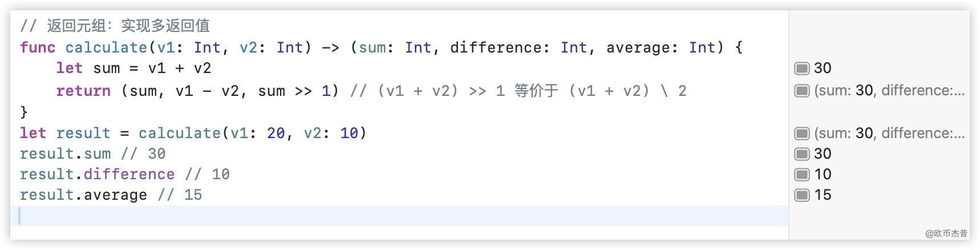Show the inline result icon next to value 10
The image size is (980, 250).
[802, 175]
